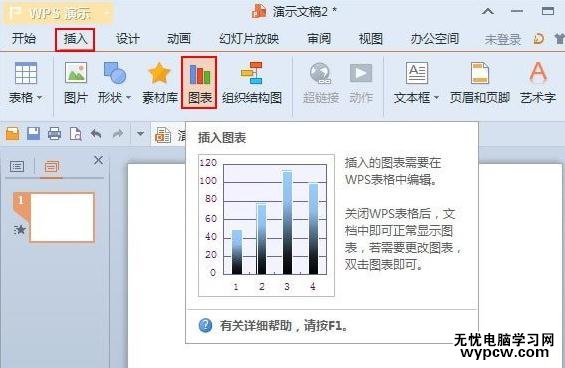Maximize the WPS window
The image size is (565, 368).
548,11
